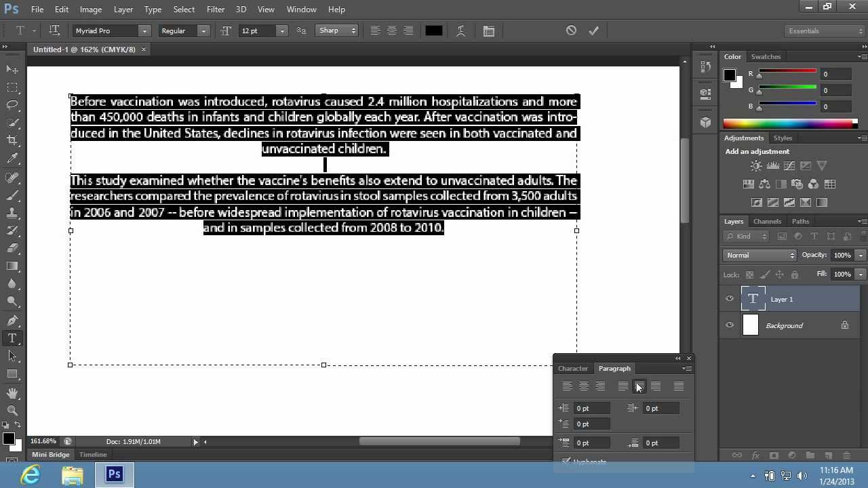The height and width of the screenshot is (488, 868).
Task: Open the font style dropdown Regular
Action: [x=203, y=30]
